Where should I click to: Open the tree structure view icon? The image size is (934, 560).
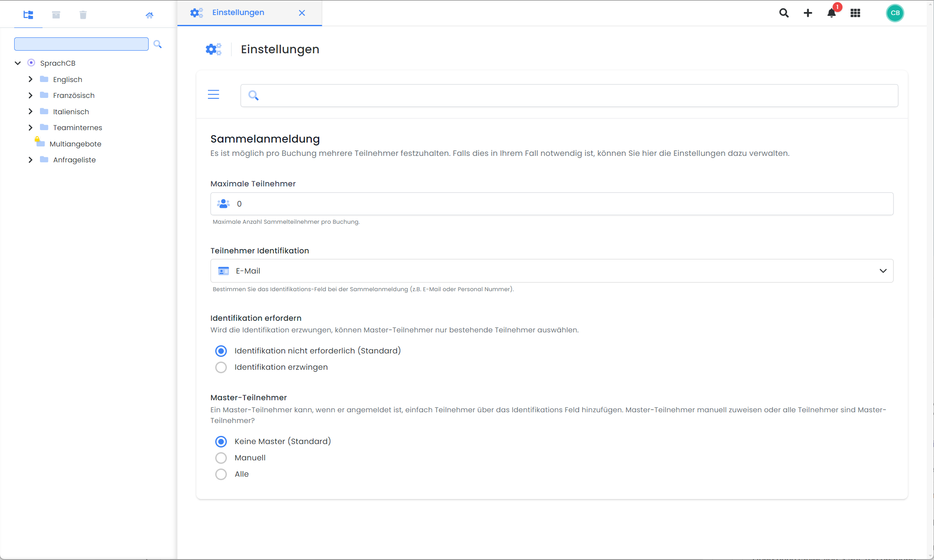[28, 15]
